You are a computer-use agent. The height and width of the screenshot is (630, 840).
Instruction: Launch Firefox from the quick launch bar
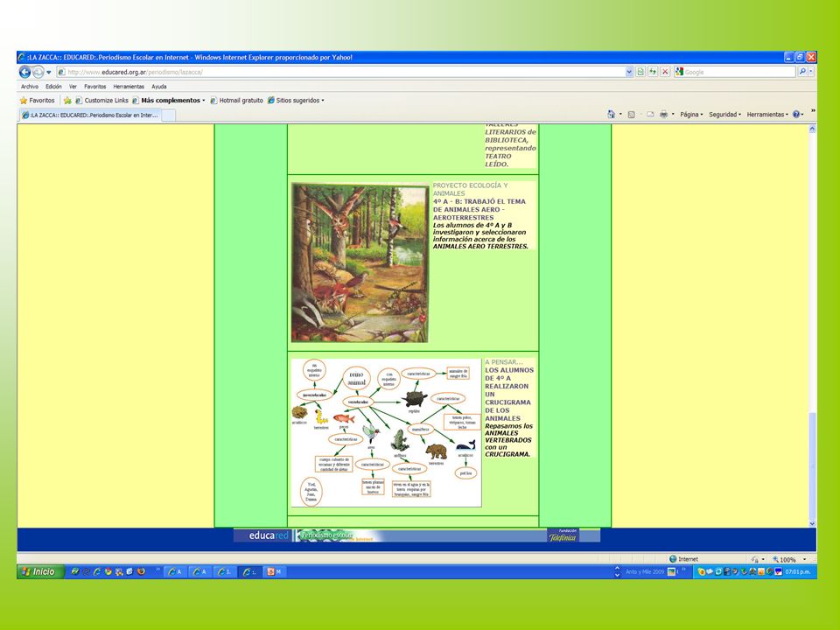[x=141, y=571]
